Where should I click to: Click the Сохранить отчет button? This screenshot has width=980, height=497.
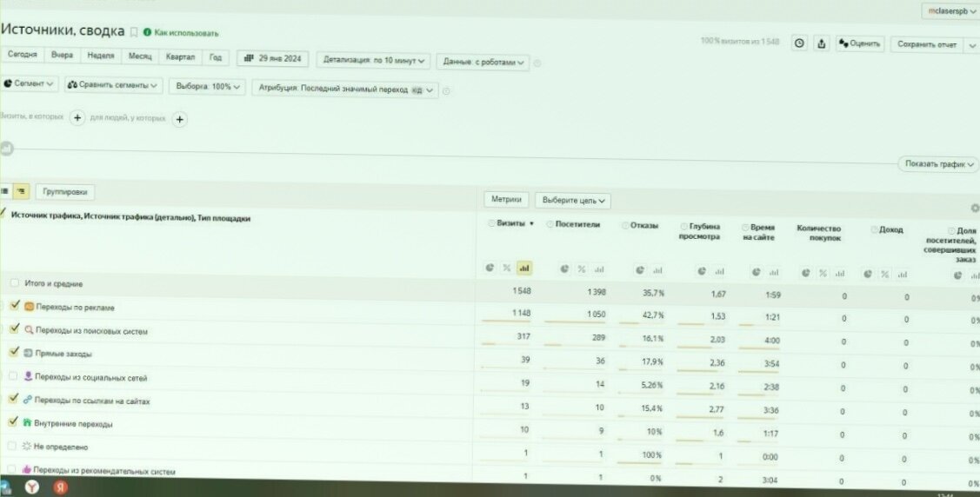click(927, 44)
